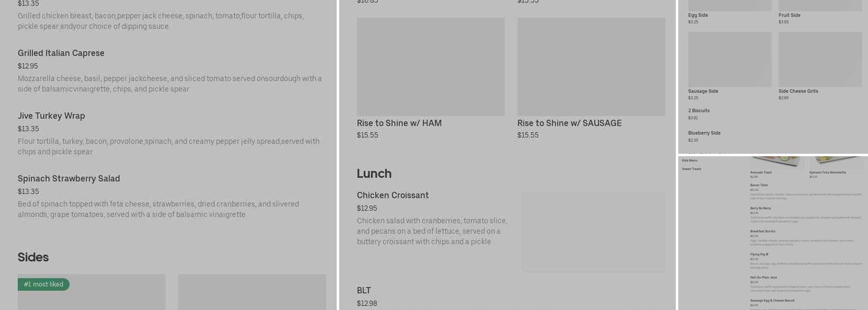
Task: Open the Chicken Croissant lunch item
Action: (392, 195)
